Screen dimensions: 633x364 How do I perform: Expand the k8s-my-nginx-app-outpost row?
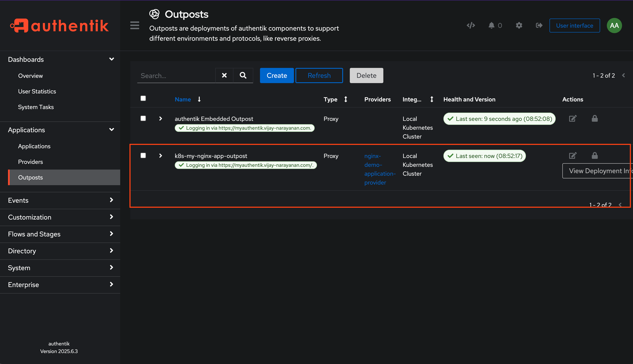tap(161, 156)
